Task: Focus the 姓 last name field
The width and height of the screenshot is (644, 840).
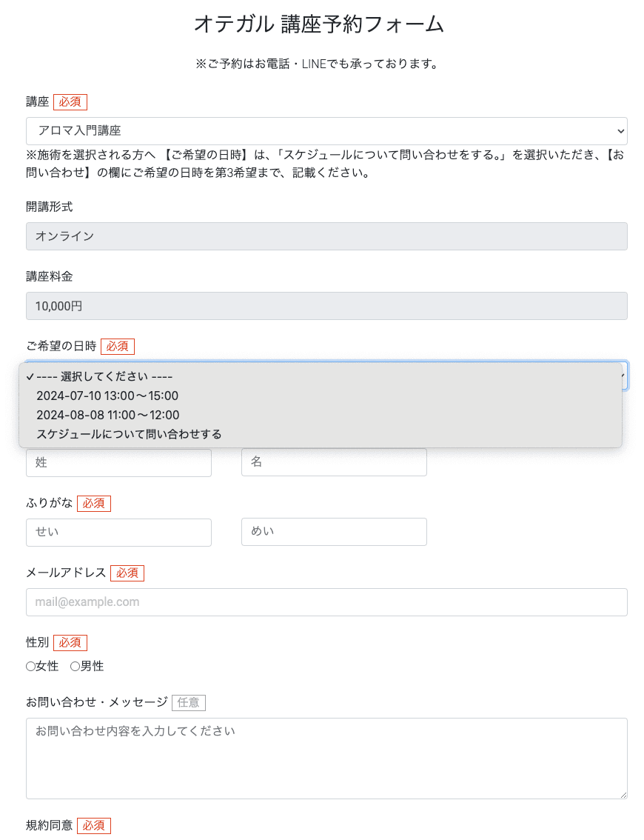Action: 118,462
